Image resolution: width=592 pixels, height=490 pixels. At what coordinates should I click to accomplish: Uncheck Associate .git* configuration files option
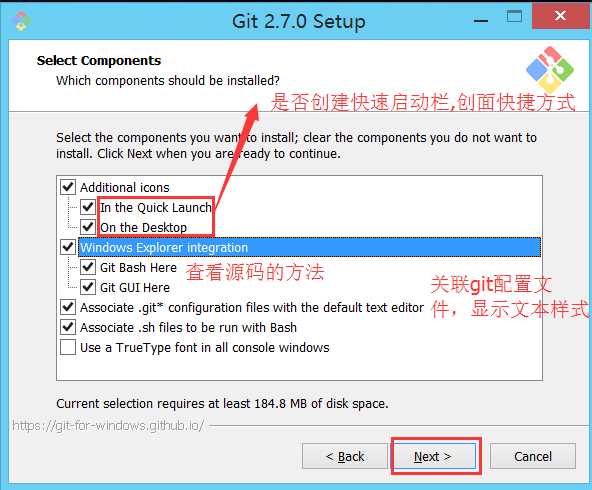(68, 307)
